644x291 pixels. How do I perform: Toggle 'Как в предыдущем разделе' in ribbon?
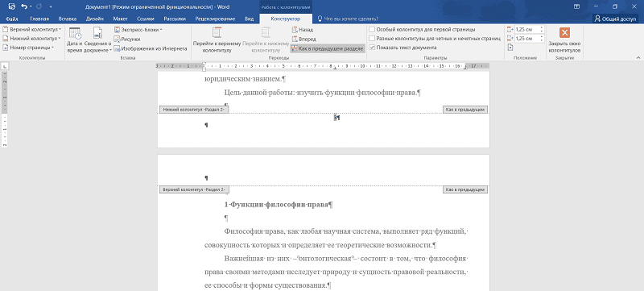328,48
